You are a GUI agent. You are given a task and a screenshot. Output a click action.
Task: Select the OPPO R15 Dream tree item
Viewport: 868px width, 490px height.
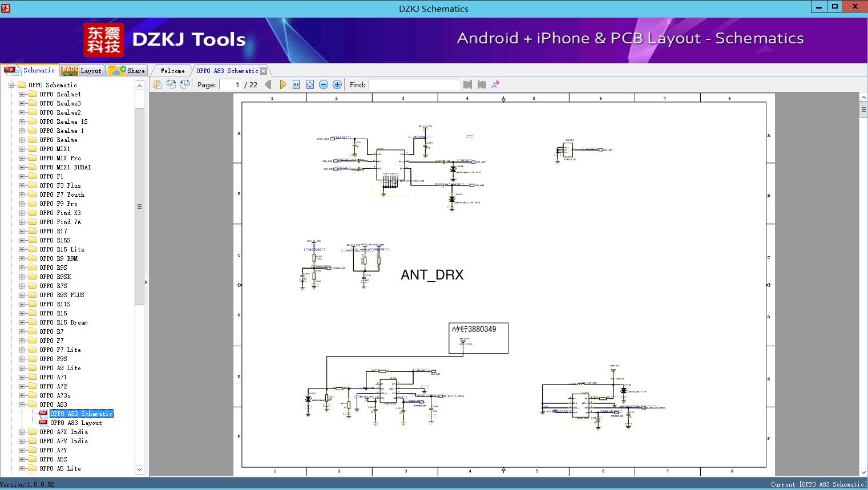tap(63, 322)
